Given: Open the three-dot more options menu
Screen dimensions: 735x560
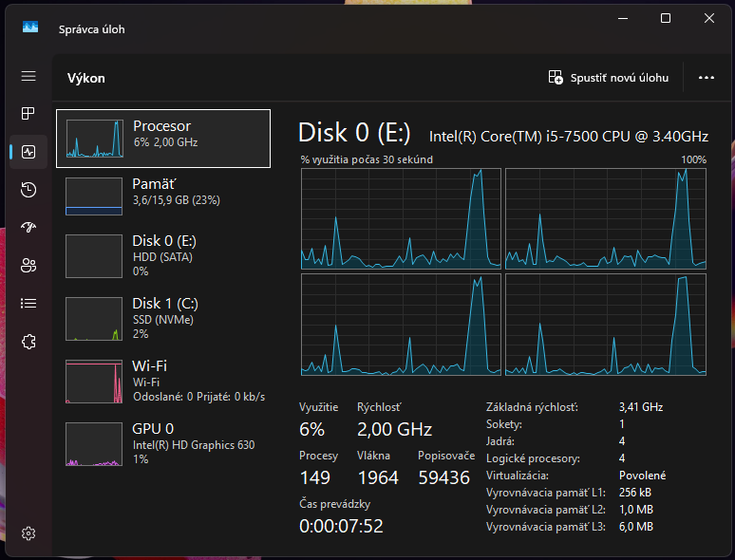Looking at the screenshot, I should (706, 78).
